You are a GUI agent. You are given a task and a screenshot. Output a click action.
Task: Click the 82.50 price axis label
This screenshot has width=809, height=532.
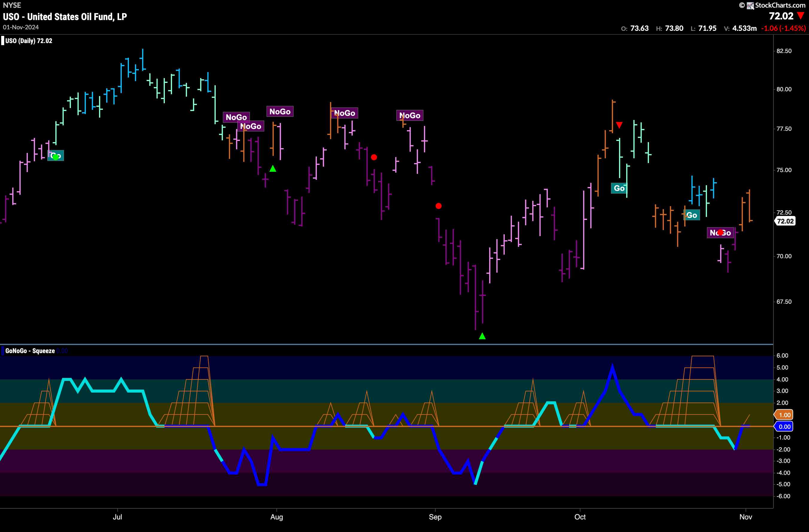[784, 51]
